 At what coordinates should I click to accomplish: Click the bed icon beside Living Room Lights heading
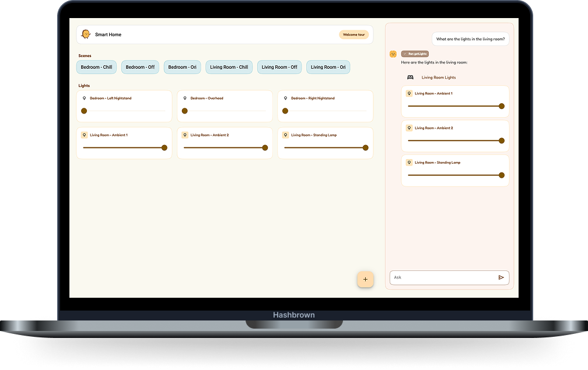pos(409,77)
